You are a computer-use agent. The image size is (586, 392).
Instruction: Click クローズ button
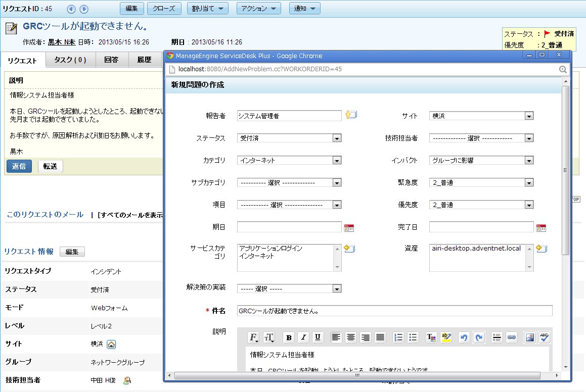click(164, 8)
